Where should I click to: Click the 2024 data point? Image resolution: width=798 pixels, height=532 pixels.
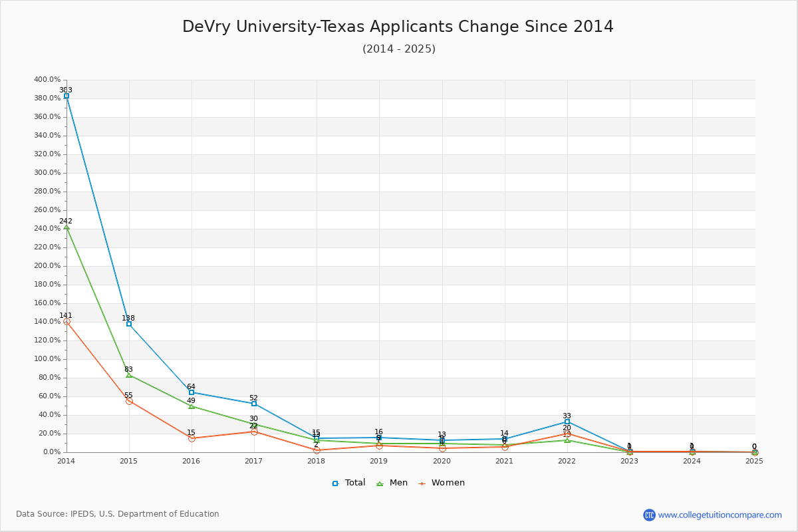point(692,452)
